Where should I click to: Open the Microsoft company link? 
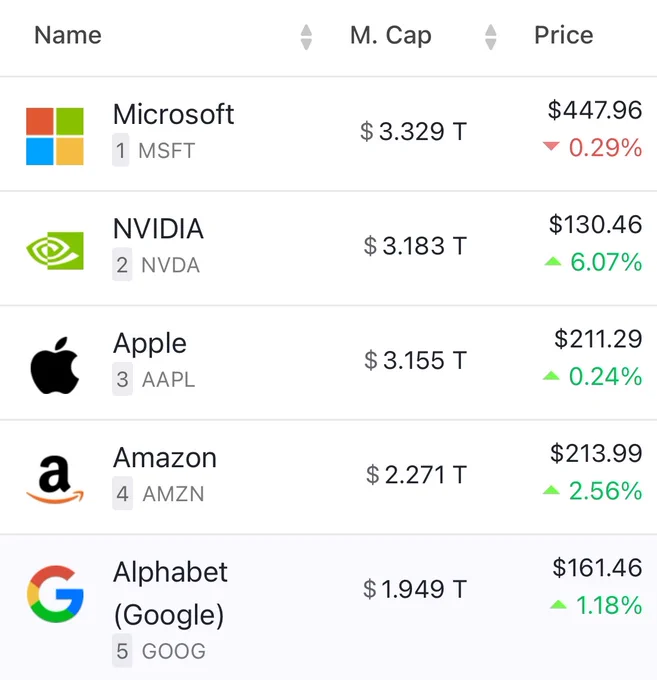tap(173, 114)
